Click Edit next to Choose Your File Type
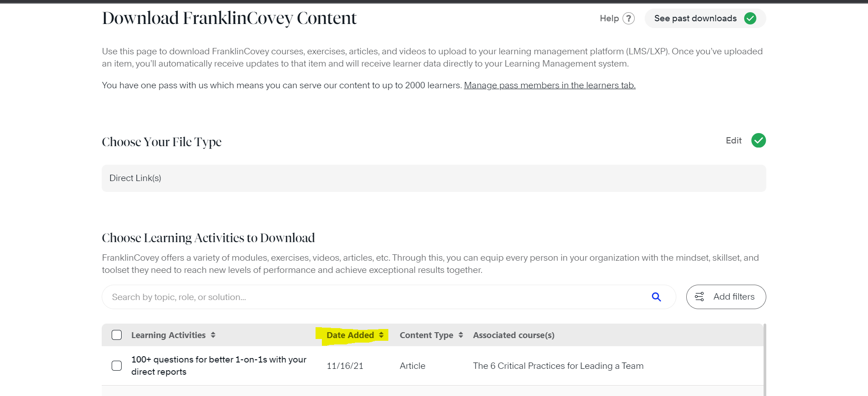The height and width of the screenshot is (396, 868). pos(733,141)
